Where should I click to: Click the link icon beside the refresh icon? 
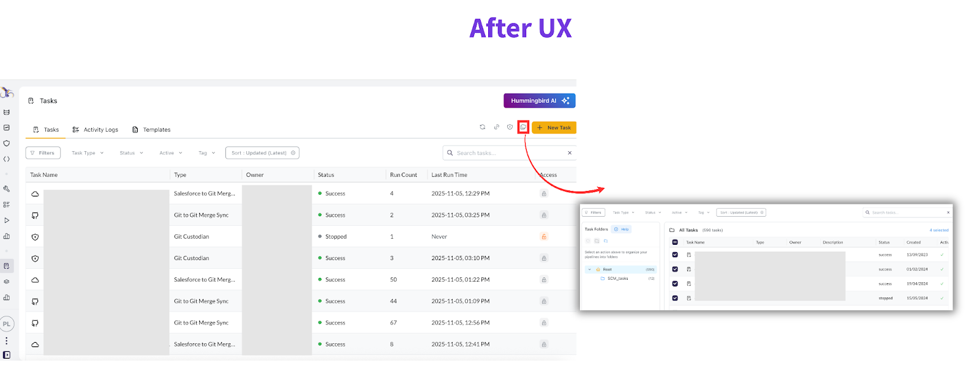click(496, 127)
